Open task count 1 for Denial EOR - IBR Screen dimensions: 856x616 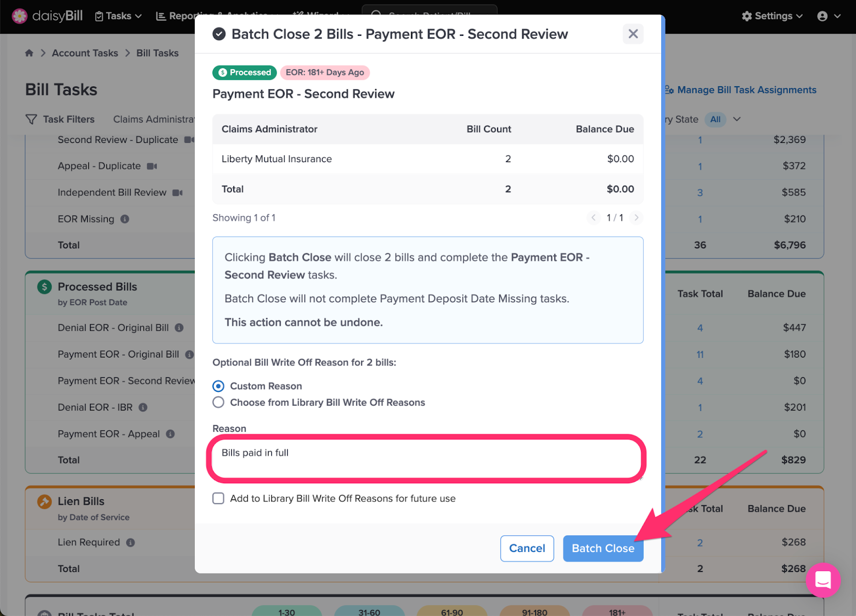pos(700,407)
